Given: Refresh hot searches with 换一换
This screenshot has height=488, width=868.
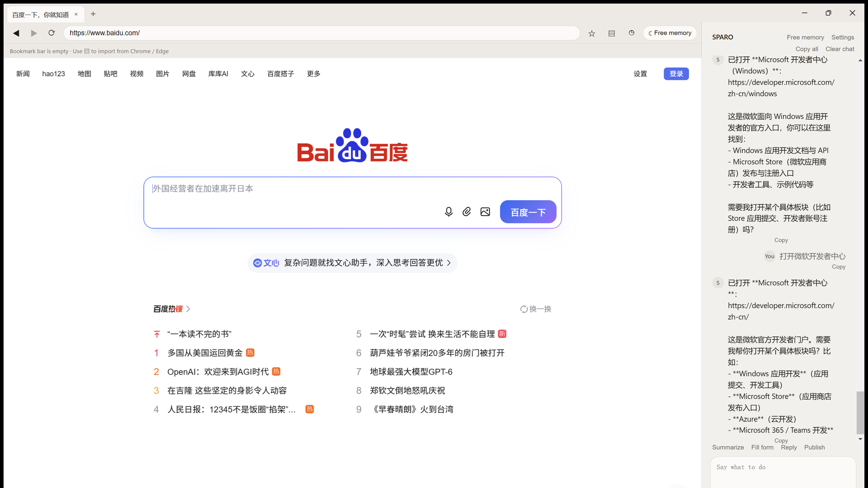Looking at the screenshot, I should [536, 309].
